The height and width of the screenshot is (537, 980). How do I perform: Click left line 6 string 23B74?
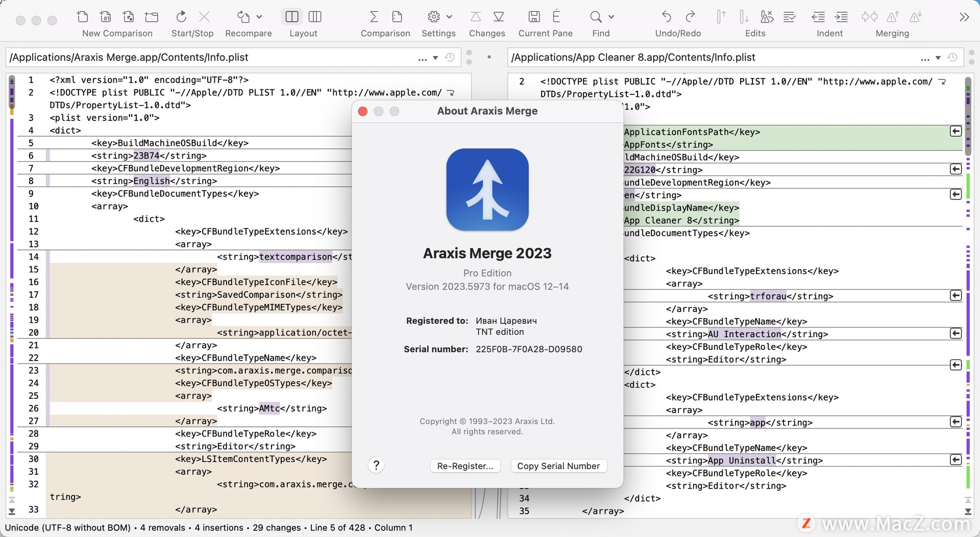[146, 156]
